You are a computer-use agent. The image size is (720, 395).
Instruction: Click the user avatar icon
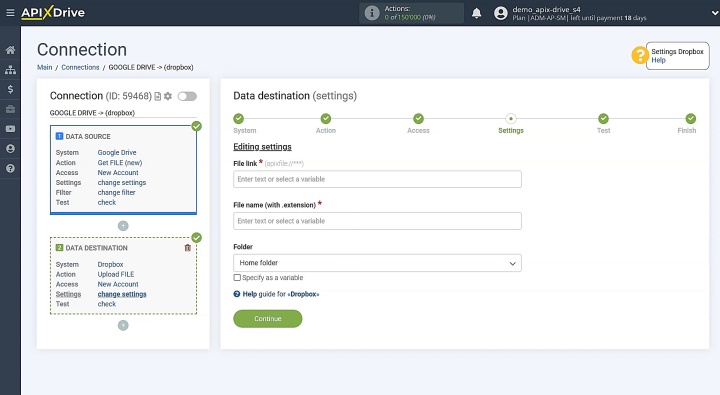click(501, 13)
